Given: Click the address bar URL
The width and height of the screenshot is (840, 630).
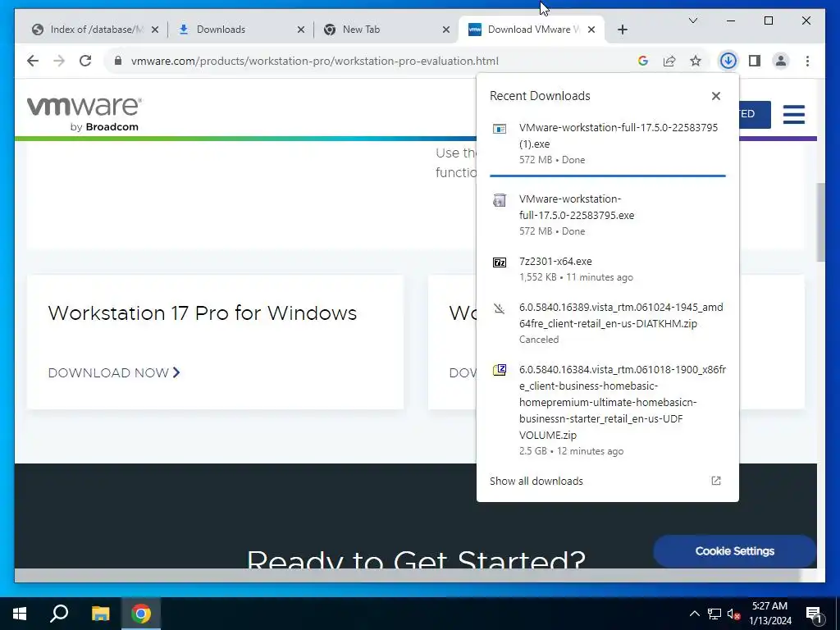Looking at the screenshot, I should click(314, 61).
